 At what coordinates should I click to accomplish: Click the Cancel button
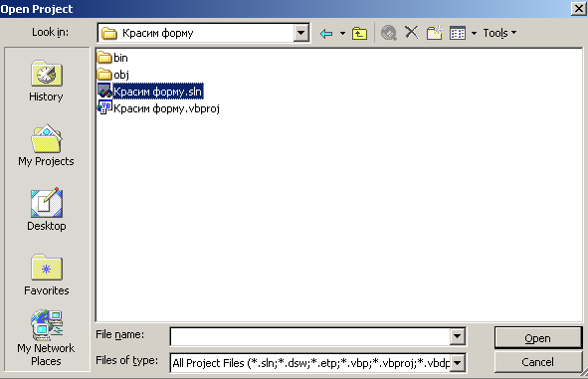(537, 362)
